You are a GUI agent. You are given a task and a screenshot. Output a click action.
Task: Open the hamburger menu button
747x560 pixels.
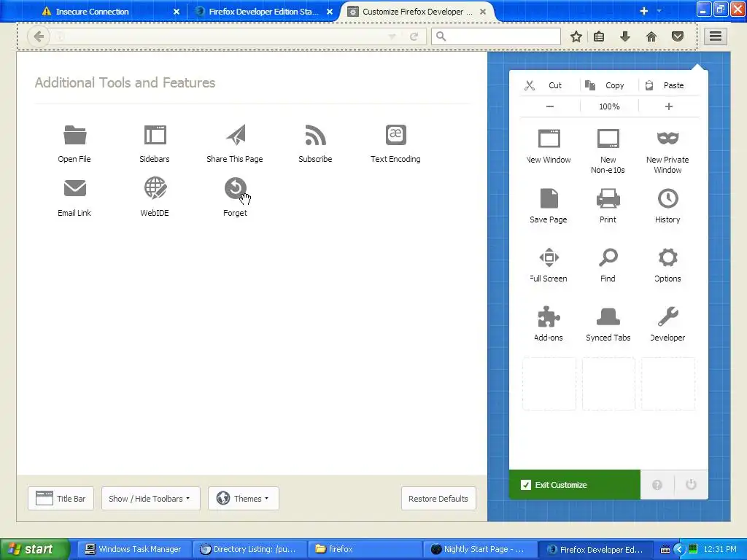716,36
